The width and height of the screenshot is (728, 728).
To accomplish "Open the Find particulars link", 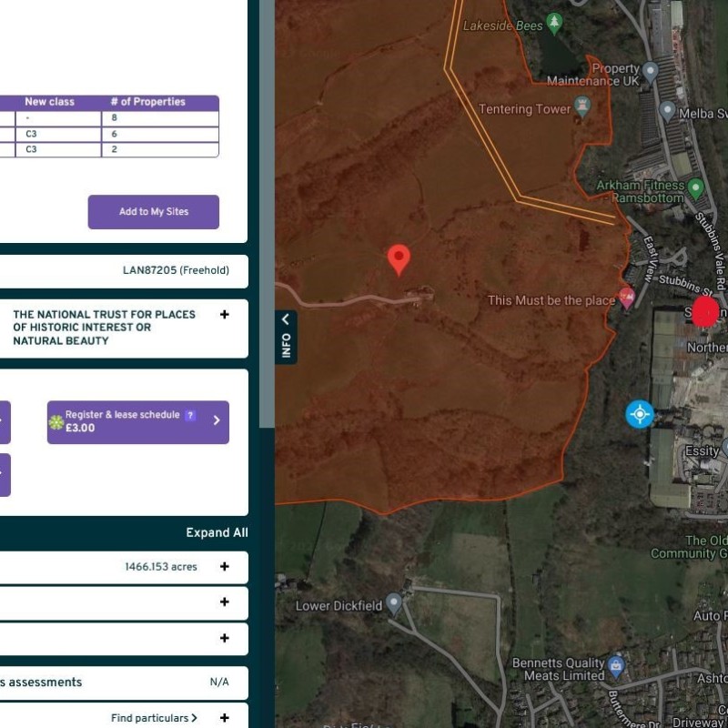I will tap(154, 718).
